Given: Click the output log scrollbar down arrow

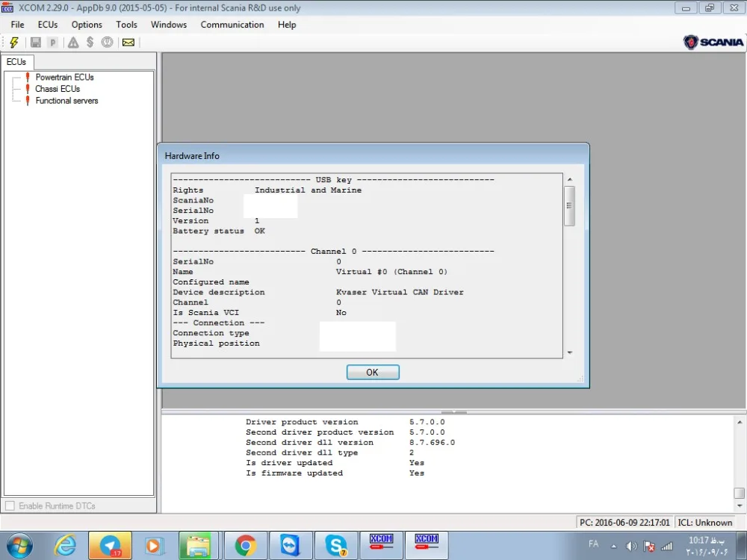Looking at the screenshot, I should click(x=740, y=505).
